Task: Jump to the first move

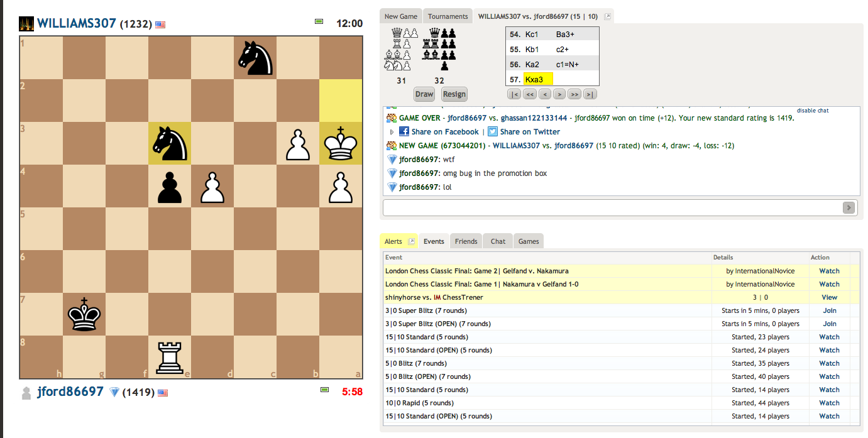Action: click(514, 94)
